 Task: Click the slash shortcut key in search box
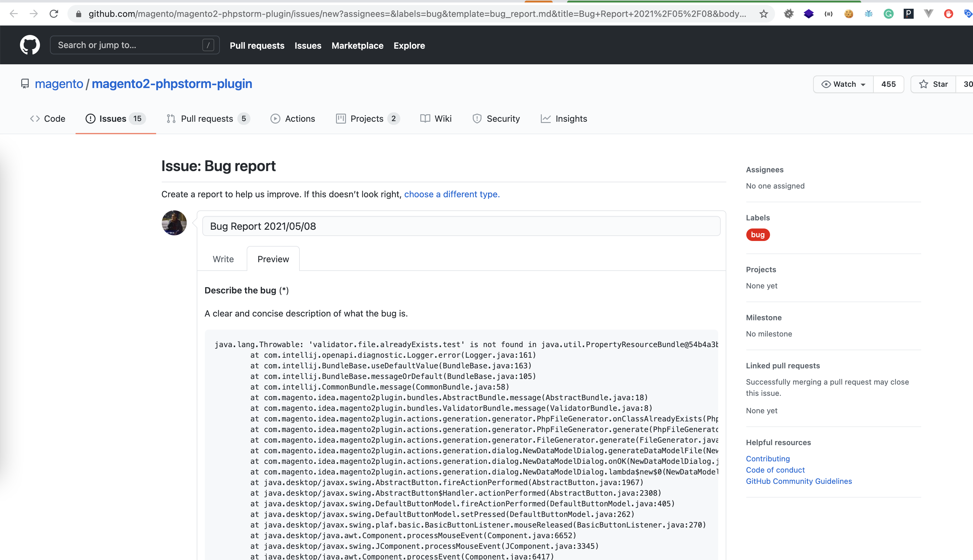tap(208, 45)
